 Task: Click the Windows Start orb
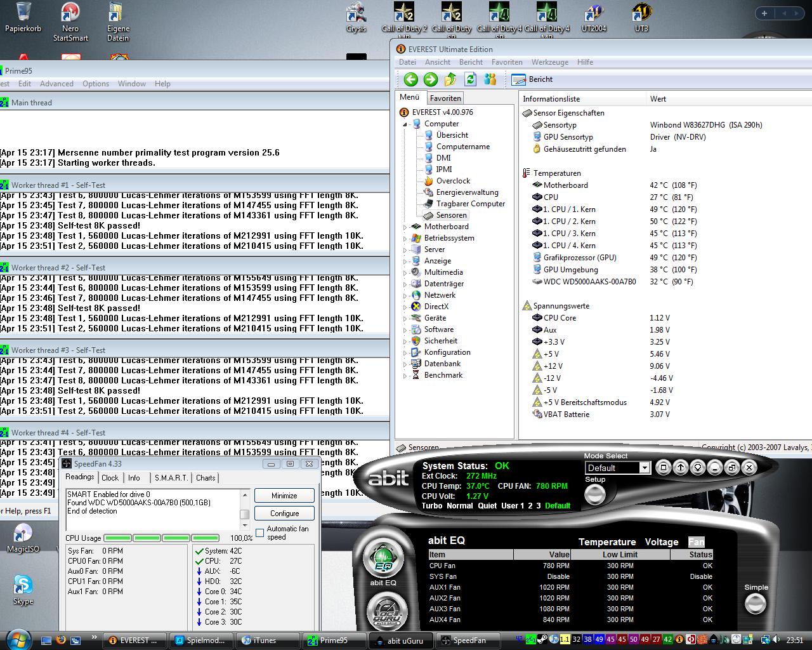[x=17, y=639]
